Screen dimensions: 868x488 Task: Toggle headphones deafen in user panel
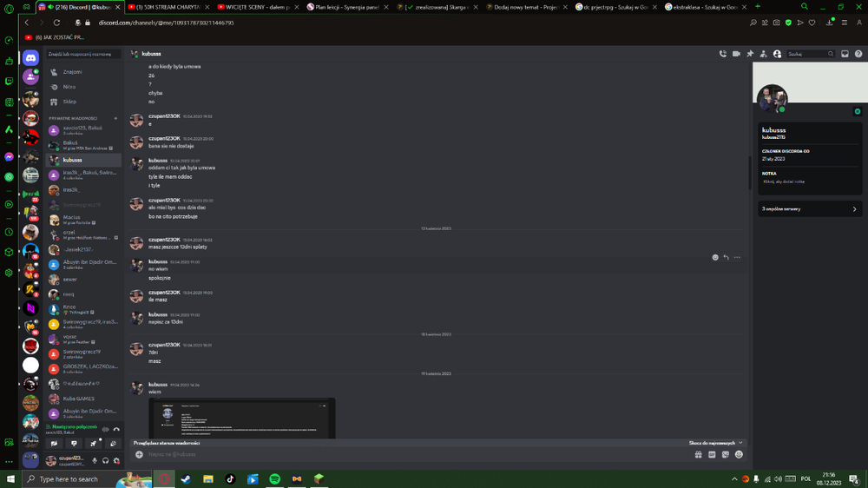(x=106, y=461)
